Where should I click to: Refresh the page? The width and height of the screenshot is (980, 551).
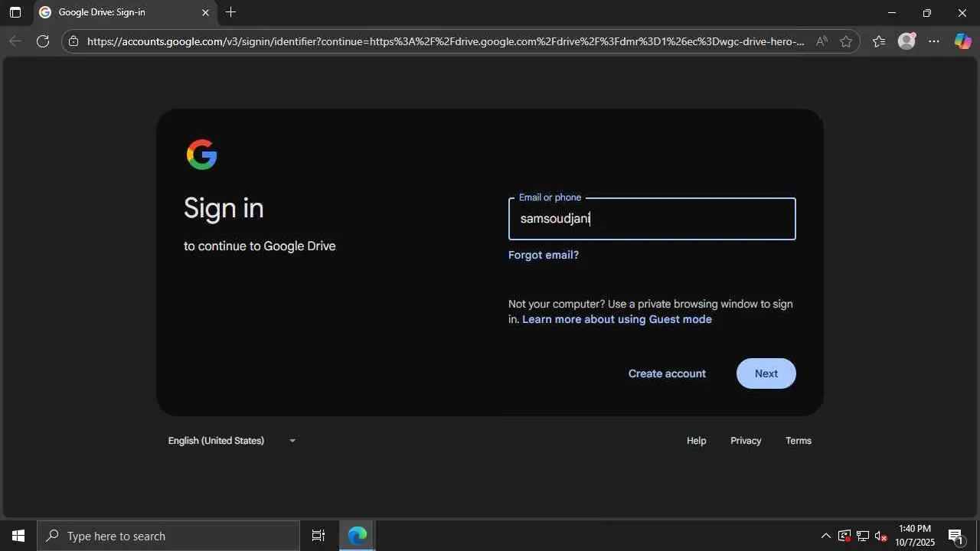click(43, 41)
